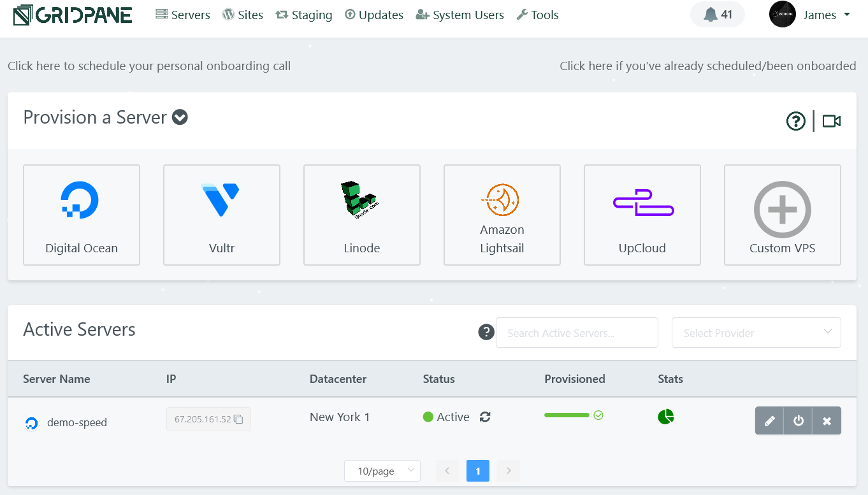Go to next page arrow
The width and height of the screenshot is (868, 495).
pyautogui.click(x=509, y=471)
